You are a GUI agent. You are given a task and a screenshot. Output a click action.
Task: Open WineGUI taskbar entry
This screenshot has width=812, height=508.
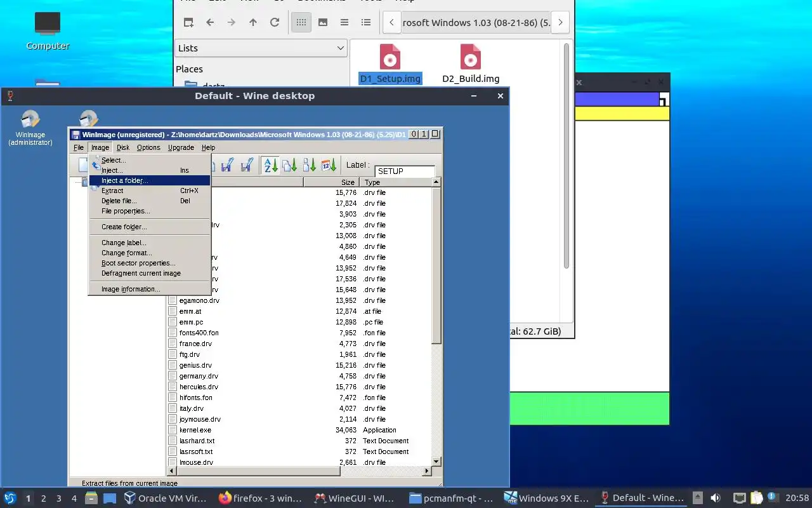pyautogui.click(x=356, y=498)
